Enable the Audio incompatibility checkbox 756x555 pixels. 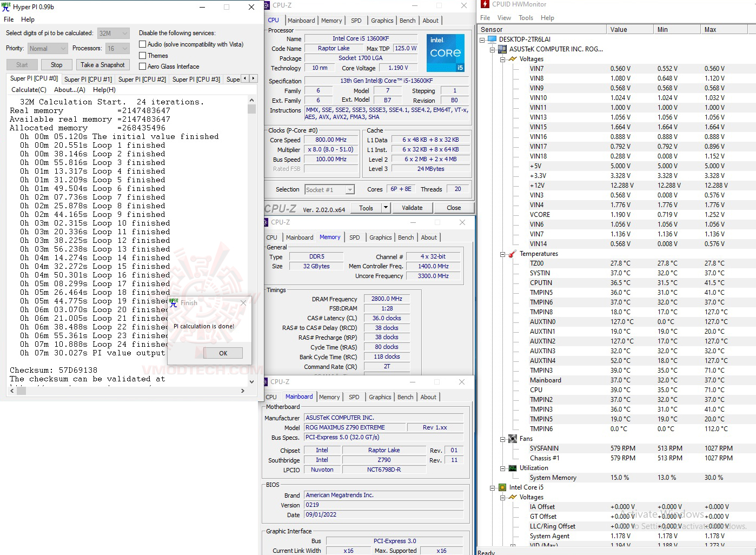click(143, 44)
